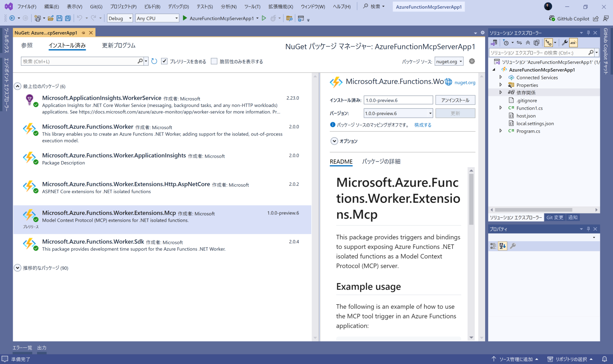Click the search magnifier in NuGet search box
The height and width of the screenshot is (364, 613).
(x=140, y=61)
